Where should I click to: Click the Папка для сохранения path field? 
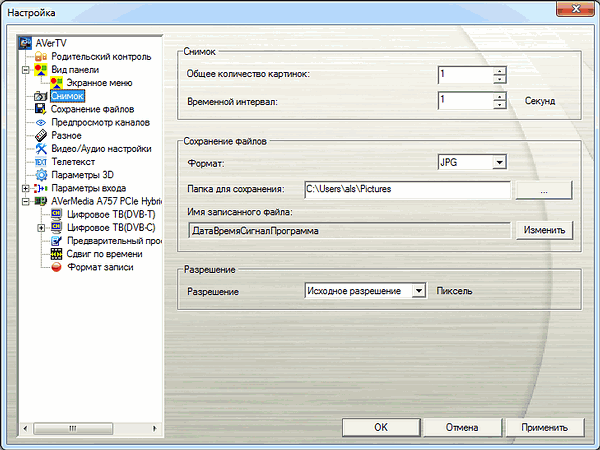(407, 190)
